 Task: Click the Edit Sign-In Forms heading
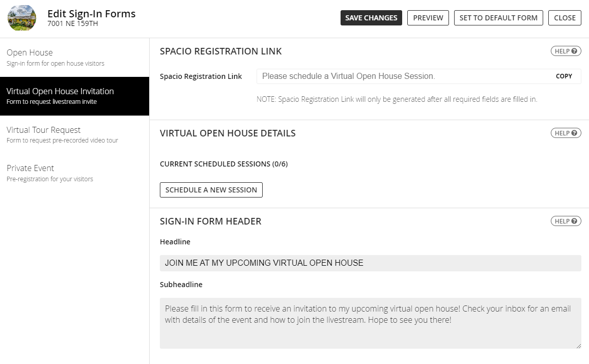(92, 13)
